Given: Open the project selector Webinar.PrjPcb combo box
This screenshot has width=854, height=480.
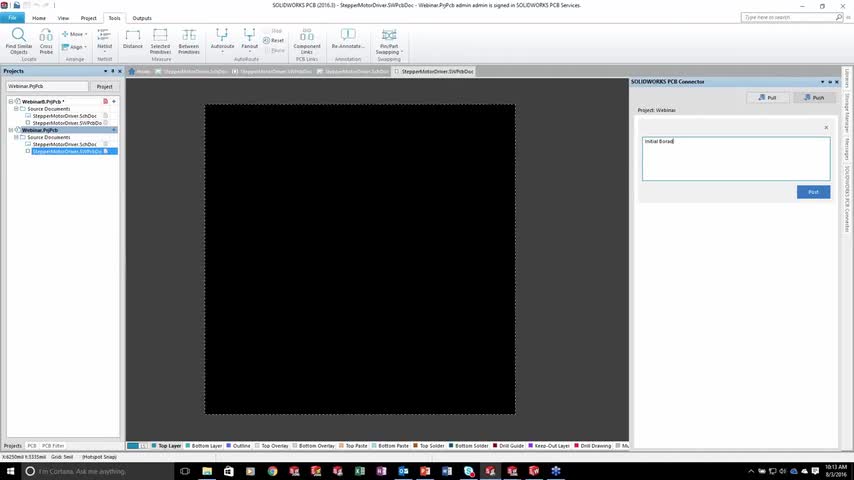Looking at the screenshot, I should pyautogui.click(x=47, y=86).
